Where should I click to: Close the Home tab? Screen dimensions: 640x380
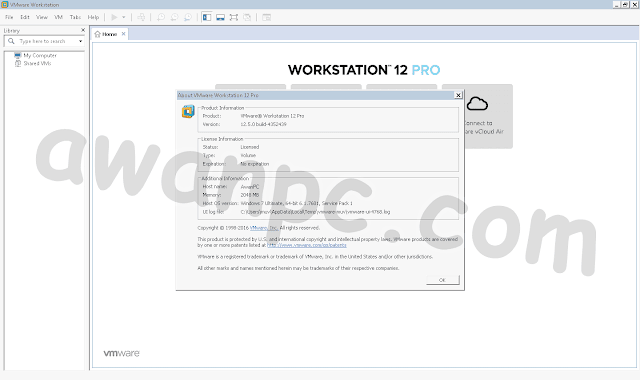(x=123, y=34)
